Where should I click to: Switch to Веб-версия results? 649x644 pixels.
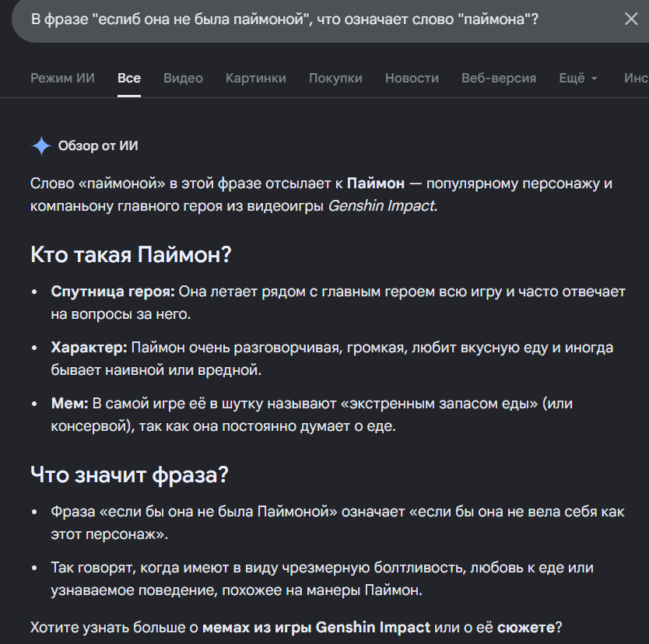coord(499,78)
